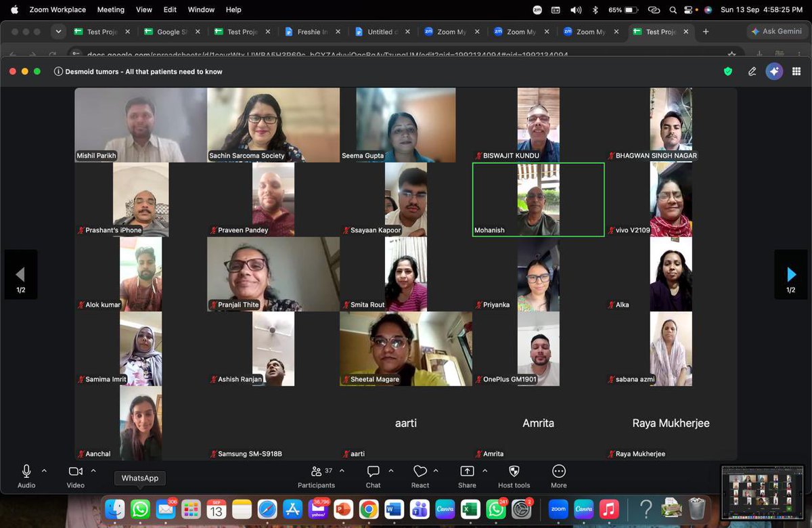Expand Chat options chevron
This screenshot has width=812, height=528.
(x=390, y=470)
